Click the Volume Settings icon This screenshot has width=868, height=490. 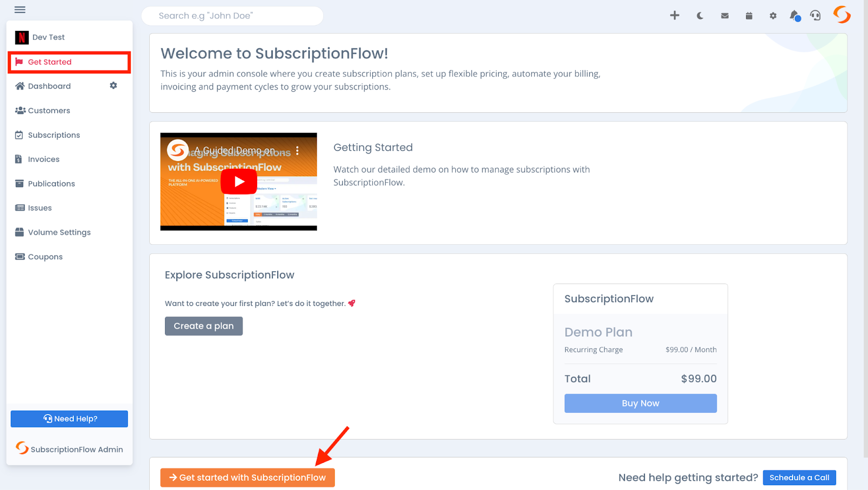tap(20, 232)
